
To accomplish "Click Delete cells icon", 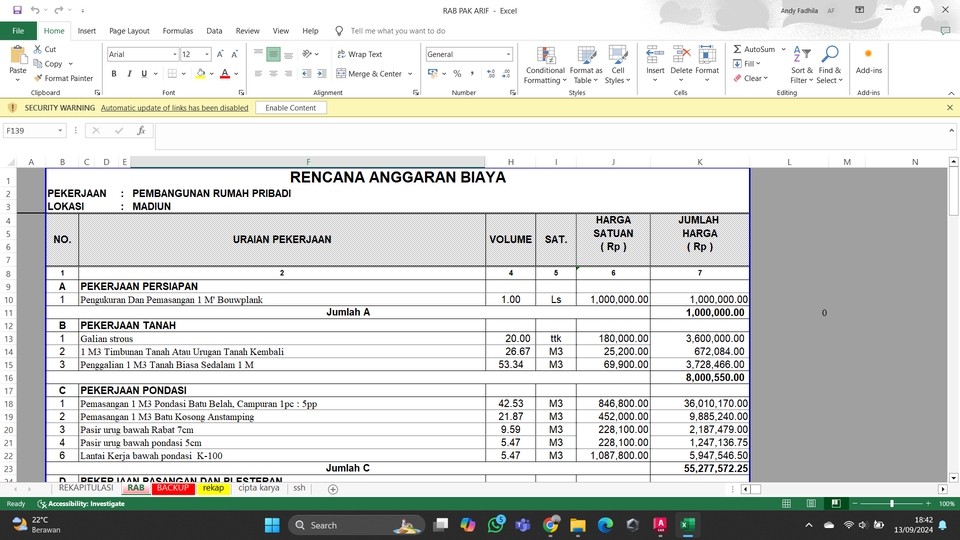I will (681, 55).
